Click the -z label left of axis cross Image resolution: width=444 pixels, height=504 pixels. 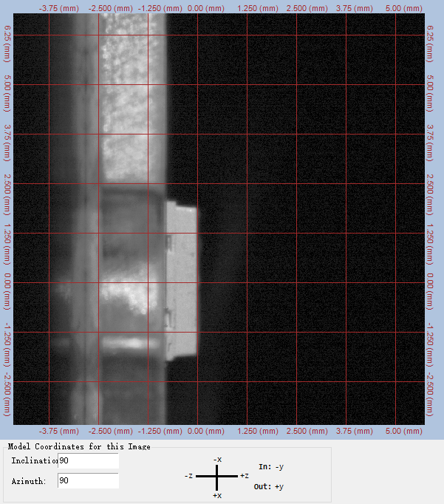[x=189, y=477]
